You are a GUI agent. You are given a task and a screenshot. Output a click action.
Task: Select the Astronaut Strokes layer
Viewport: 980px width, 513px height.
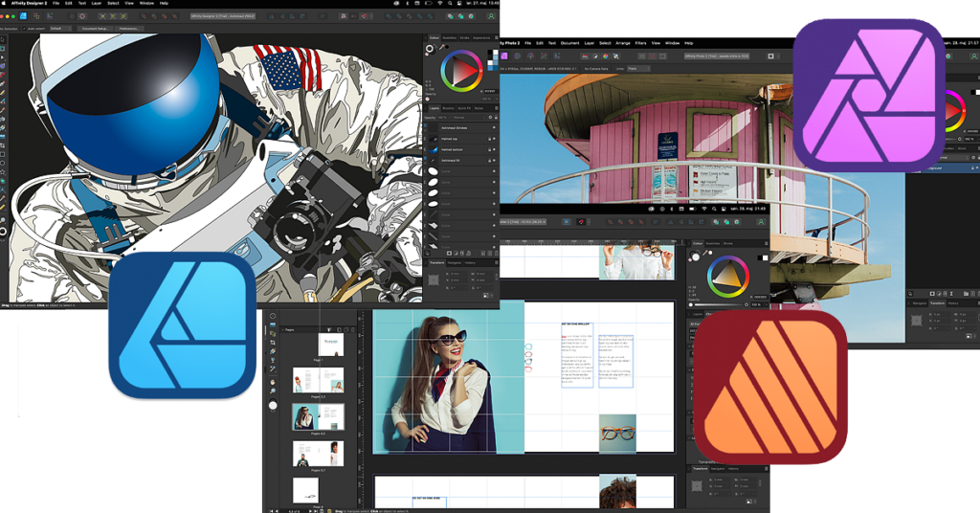click(x=462, y=128)
